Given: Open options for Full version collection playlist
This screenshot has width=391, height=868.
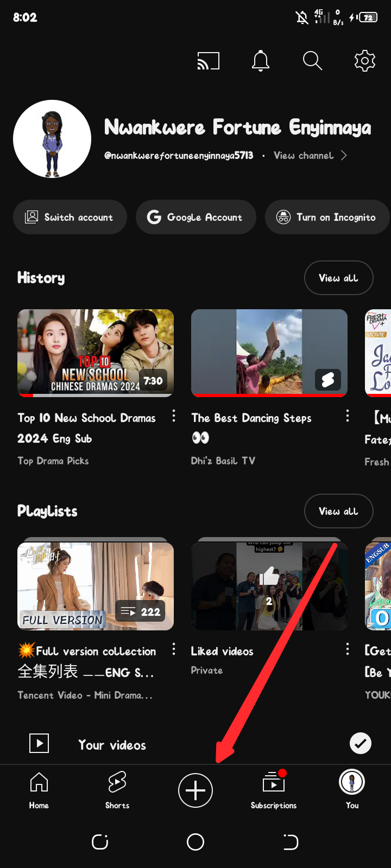Looking at the screenshot, I should click(174, 649).
